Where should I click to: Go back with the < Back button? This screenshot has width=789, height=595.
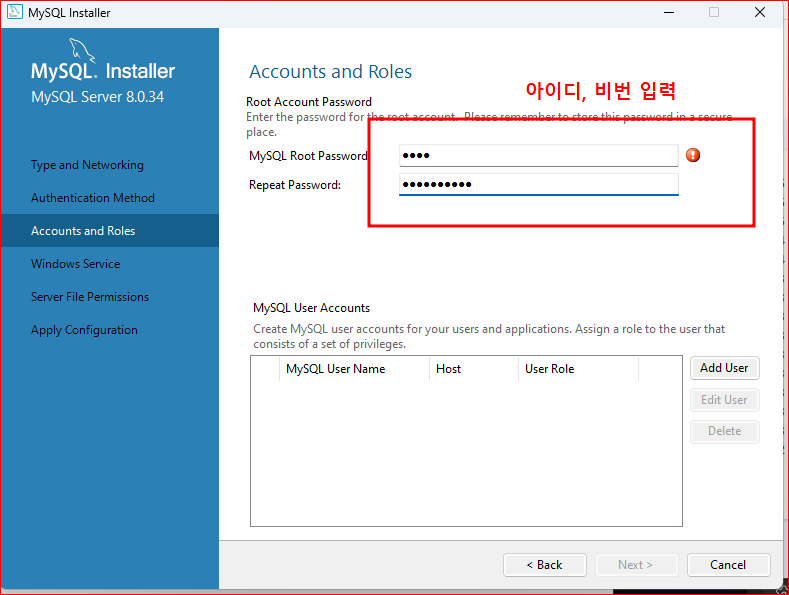click(x=544, y=565)
